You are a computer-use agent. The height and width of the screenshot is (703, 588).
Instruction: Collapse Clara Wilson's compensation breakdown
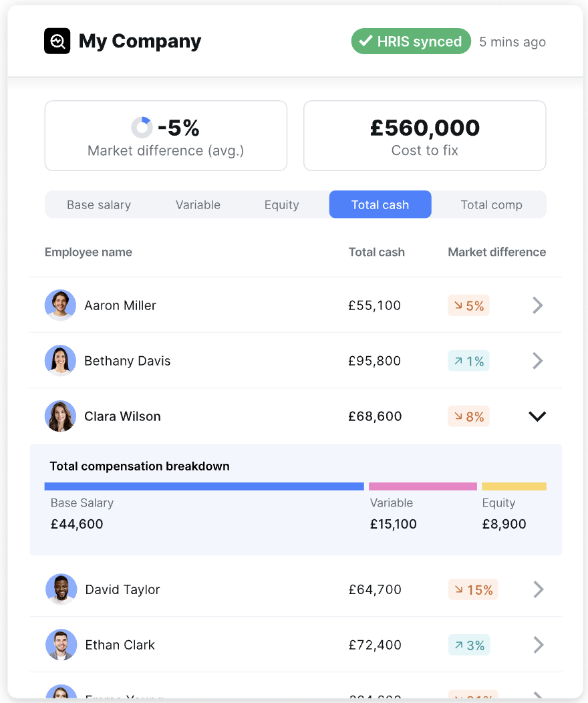point(537,416)
